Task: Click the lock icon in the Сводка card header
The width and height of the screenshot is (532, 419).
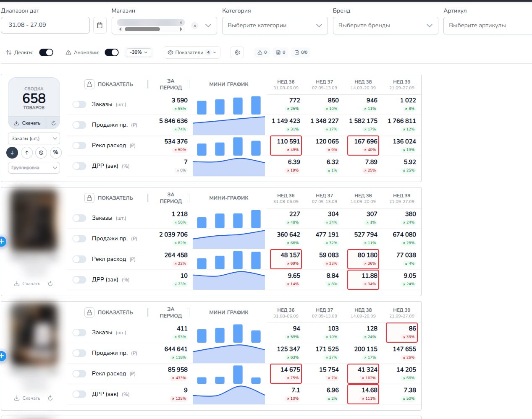Action: coord(89,84)
